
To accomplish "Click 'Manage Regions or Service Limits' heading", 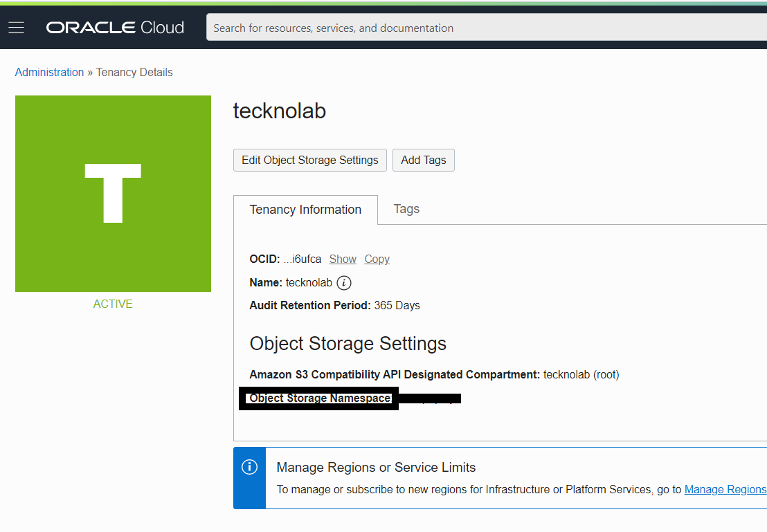I will pos(376,468).
